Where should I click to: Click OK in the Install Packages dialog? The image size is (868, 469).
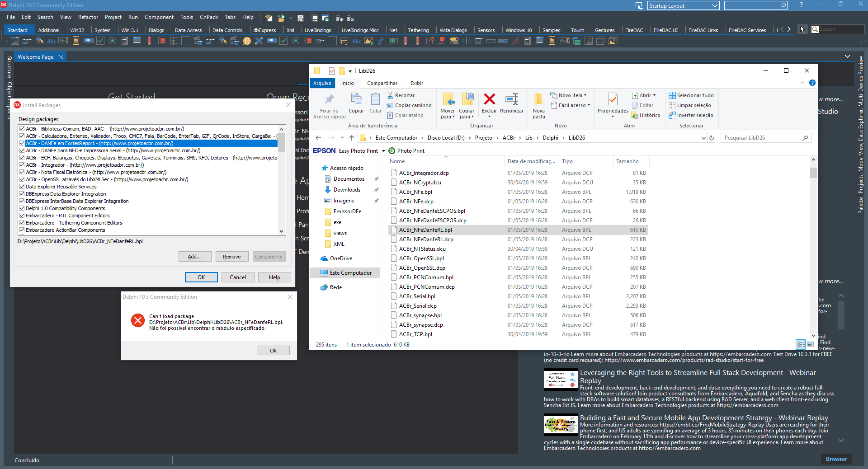pyautogui.click(x=201, y=277)
